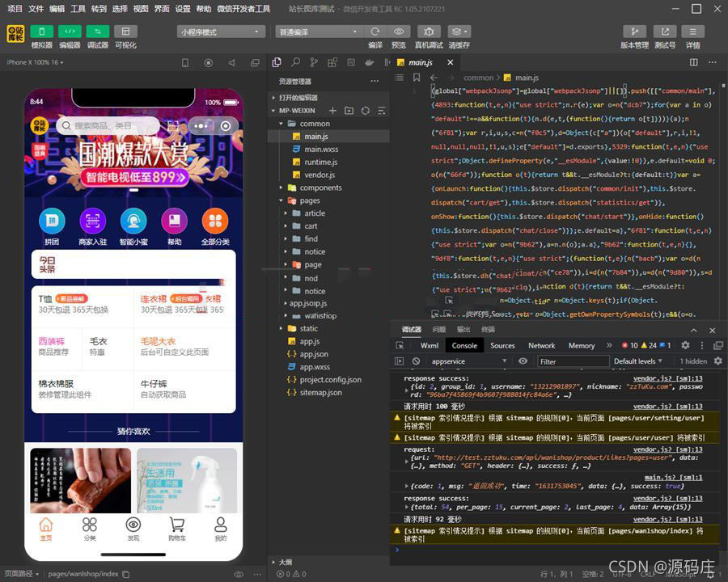Open the 项目 menu
The height and width of the screenshot is (582, 728).
(15, 8)
